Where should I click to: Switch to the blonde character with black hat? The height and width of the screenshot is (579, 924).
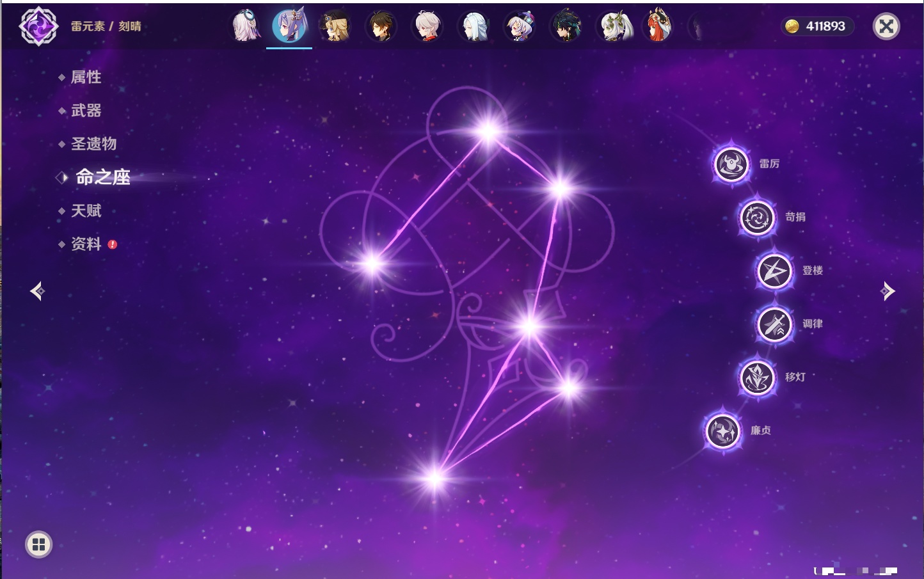pos(335,26)
